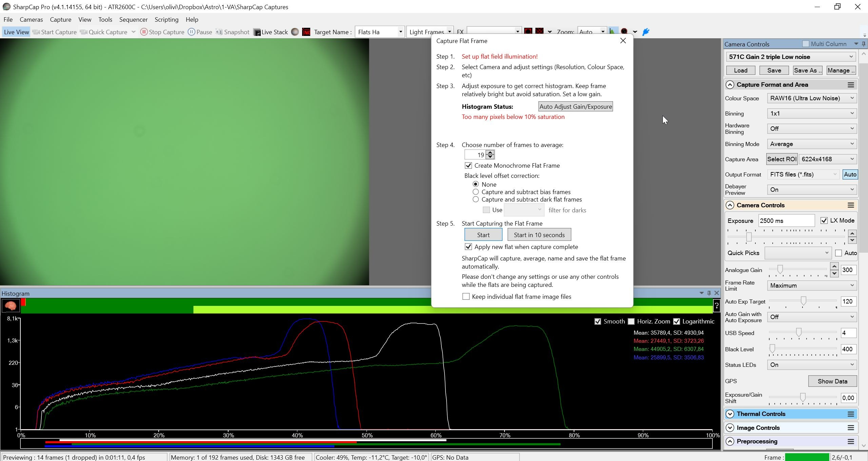This screenshot has height=461, width=868.
Task: Click the blue plug connection icon
Action: pyautogui.click(x=646, y=32)
